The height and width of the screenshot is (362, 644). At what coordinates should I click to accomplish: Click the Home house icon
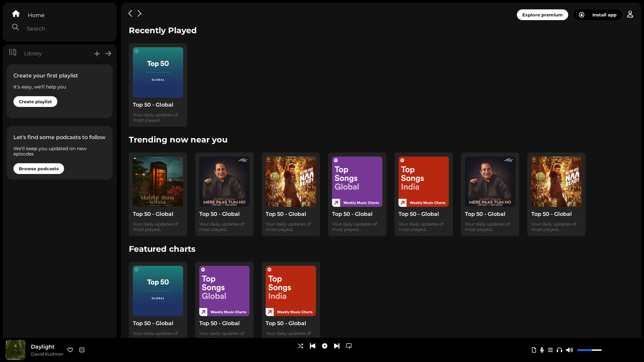[x=16, y=14]
